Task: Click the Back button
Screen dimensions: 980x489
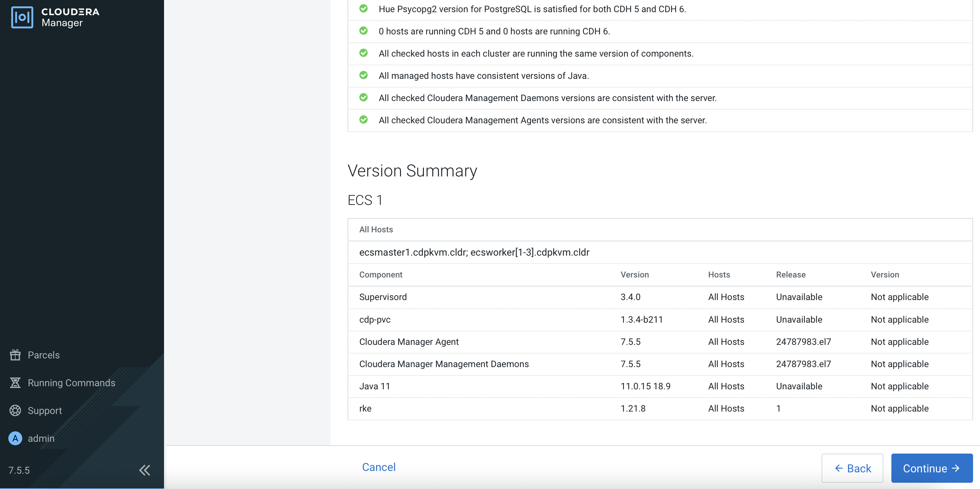Action: [x=852, y=468]
